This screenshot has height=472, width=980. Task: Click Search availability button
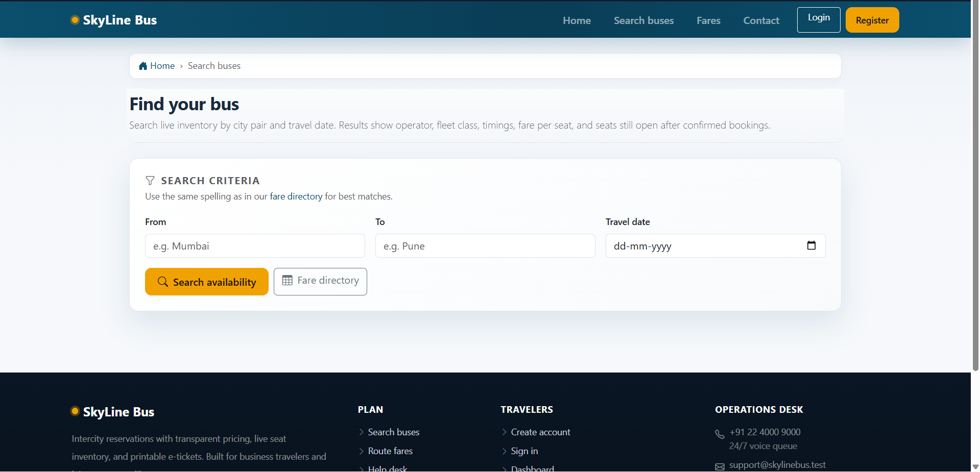[x=207, y=282]
